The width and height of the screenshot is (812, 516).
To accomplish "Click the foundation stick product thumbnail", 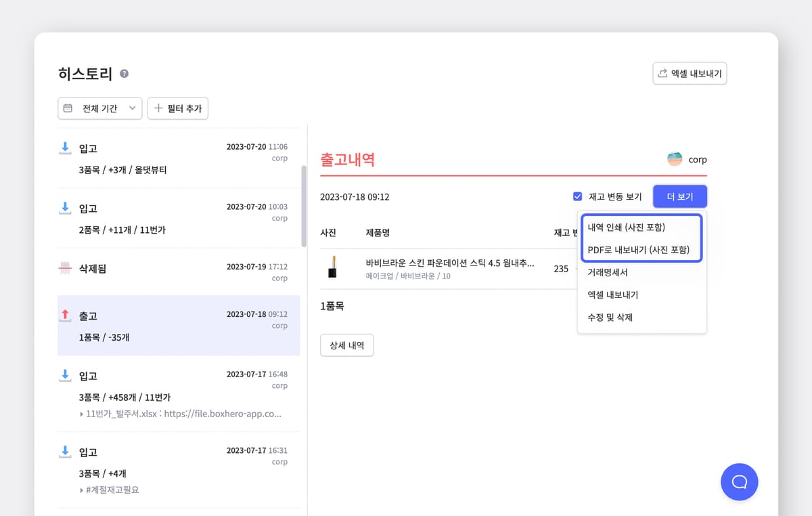I will click(332, 267).
